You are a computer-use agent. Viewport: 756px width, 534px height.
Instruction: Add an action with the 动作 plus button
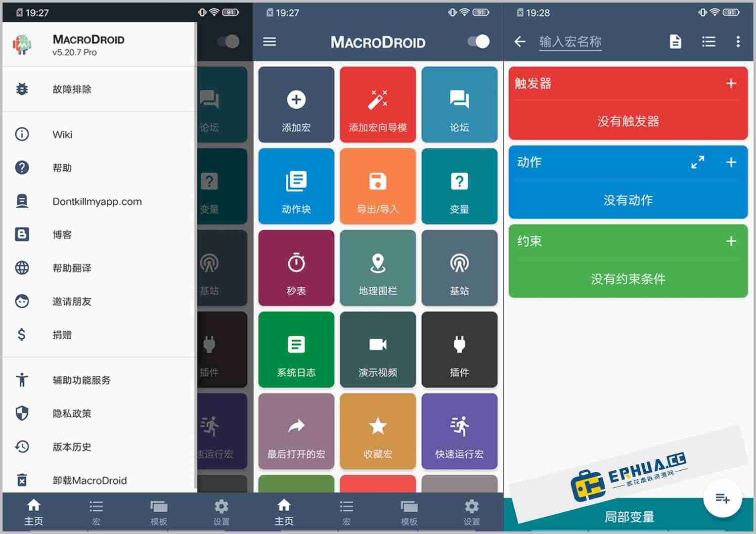click(x=731, y=162)
